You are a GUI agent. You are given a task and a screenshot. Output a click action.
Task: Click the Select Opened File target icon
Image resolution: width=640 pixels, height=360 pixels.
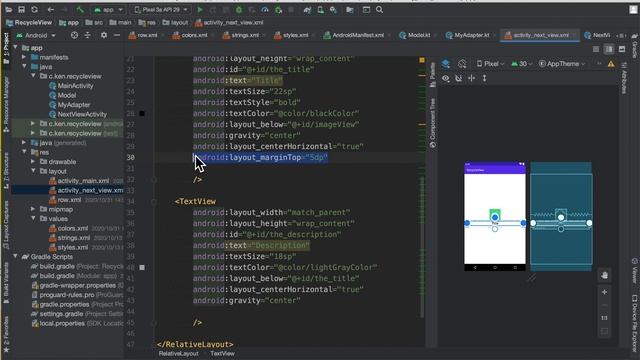[74, 36]
